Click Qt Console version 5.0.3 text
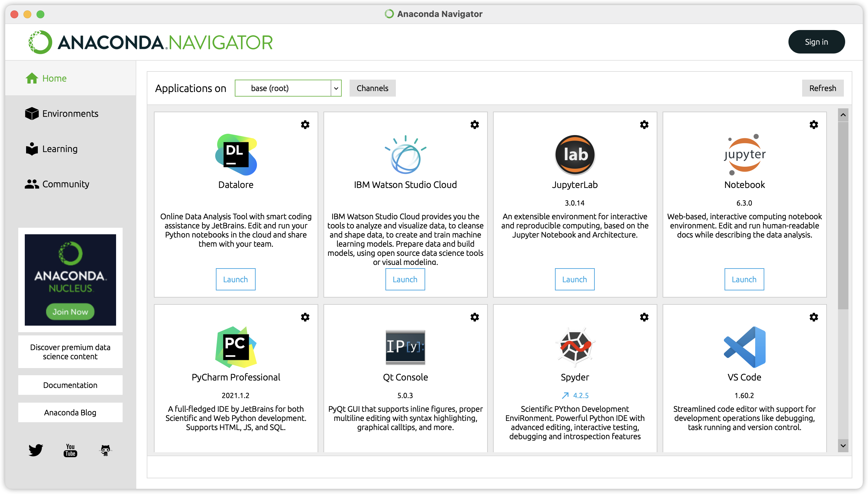Screen dimensions: 868x494 click(405, 395)
